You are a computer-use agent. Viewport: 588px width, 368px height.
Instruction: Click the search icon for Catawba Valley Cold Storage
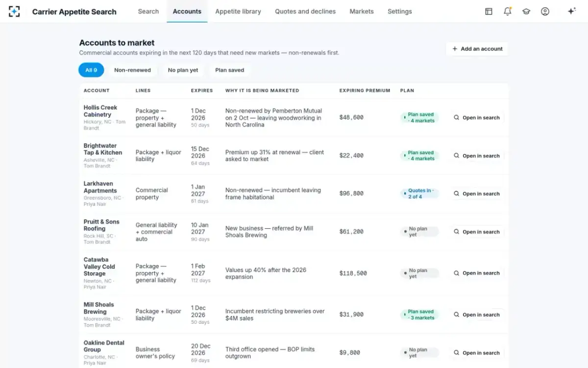(x=456, y=273)
